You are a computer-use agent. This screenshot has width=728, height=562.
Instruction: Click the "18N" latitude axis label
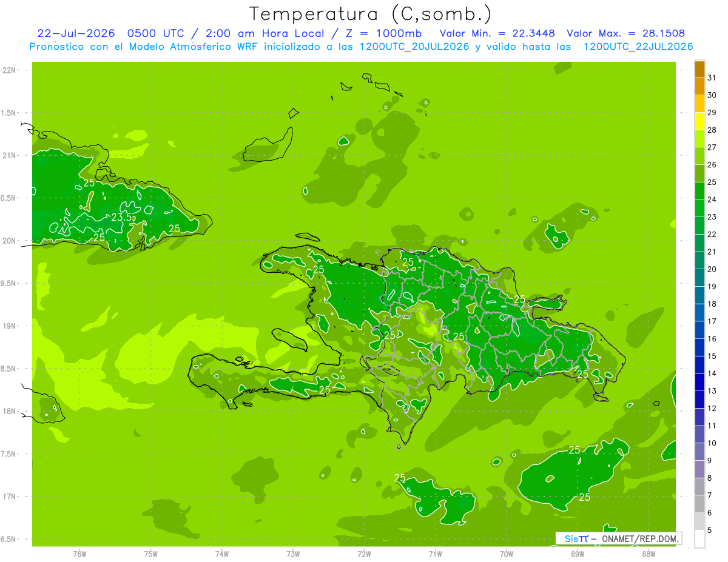coord(9,411)
